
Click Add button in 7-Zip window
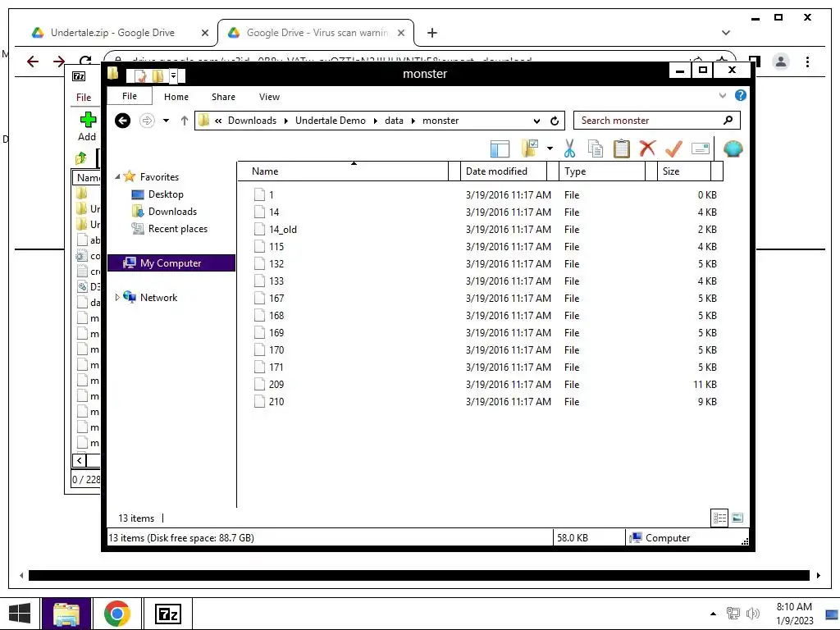(x=87, y=127)
